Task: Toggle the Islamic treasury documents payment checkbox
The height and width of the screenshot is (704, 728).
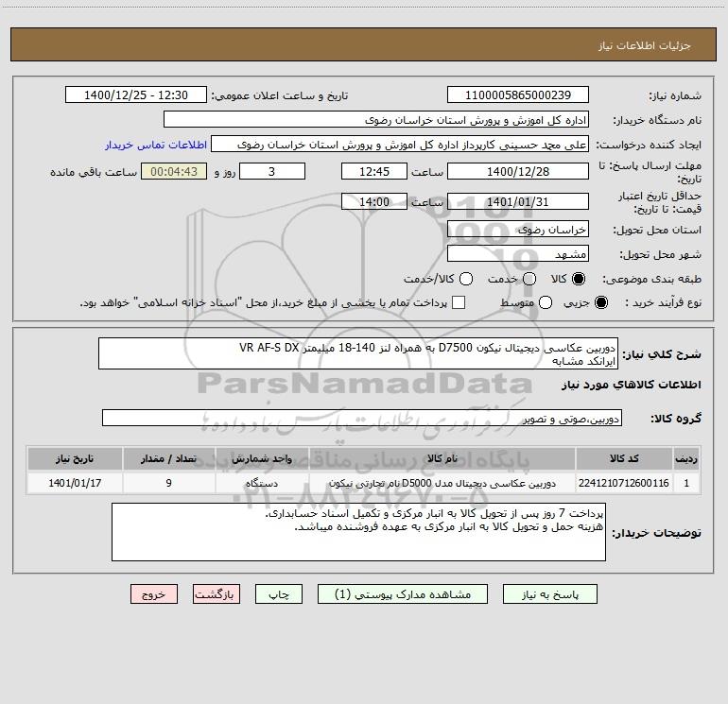Action: click(x=459, y=302)
